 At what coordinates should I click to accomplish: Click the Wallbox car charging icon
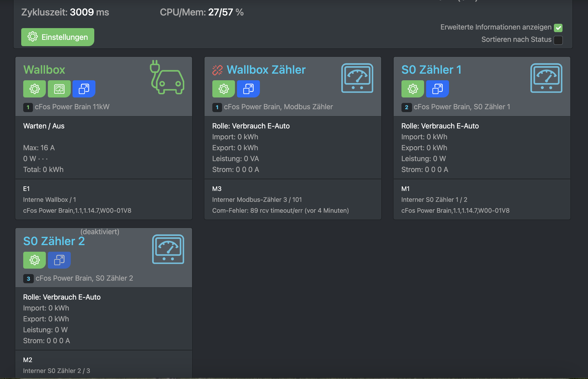point(167,77)
